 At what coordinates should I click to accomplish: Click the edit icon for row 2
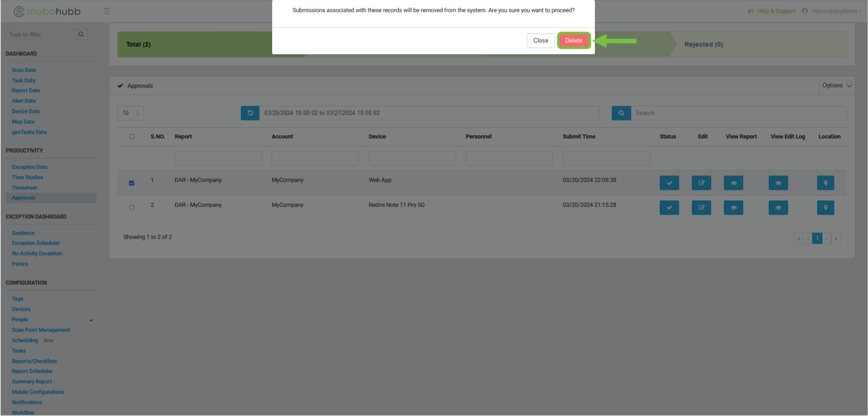701,207
